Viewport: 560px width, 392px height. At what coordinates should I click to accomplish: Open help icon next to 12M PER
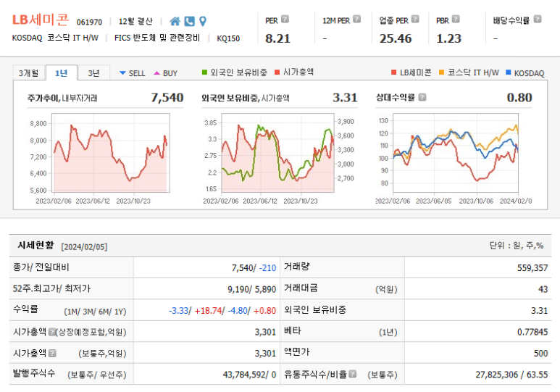pos(356,19)
